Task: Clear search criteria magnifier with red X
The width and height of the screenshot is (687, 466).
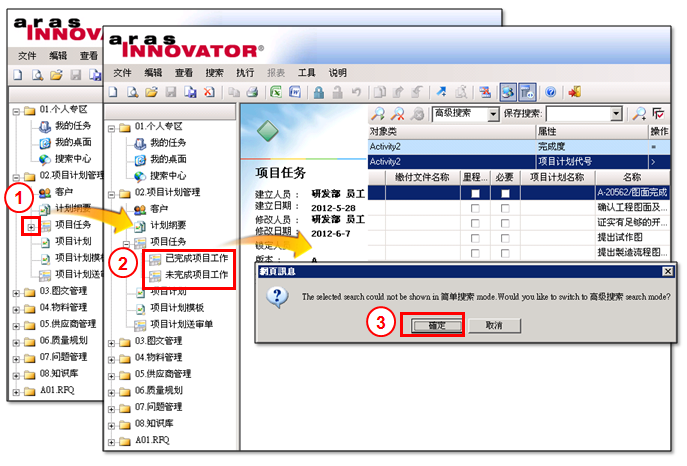Action: pos(397,114)
